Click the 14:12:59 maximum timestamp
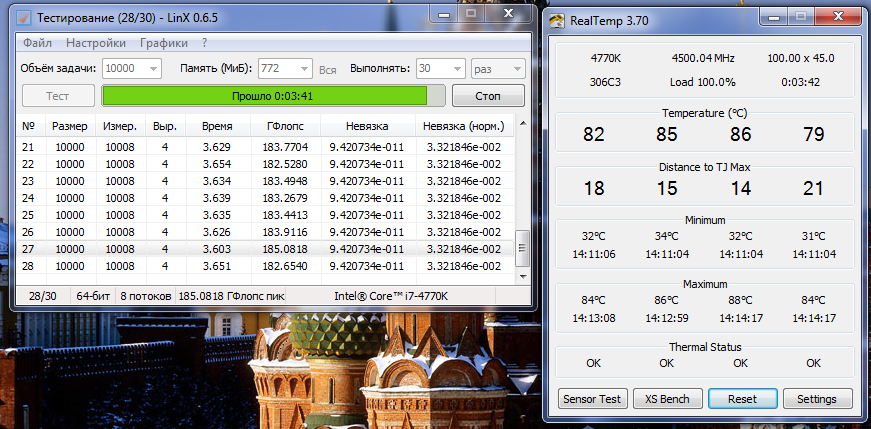This screenshot has width=871, height=429. pos(667,318)
